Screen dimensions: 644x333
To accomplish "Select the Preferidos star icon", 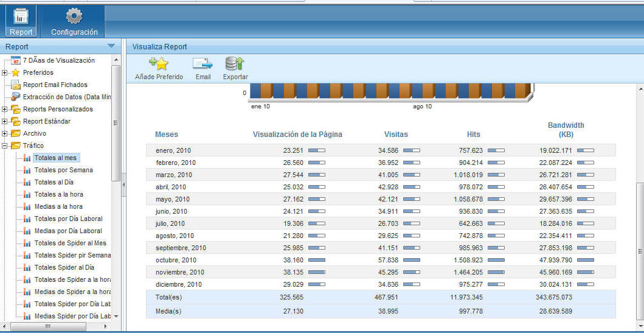I will tap(16, 73).
